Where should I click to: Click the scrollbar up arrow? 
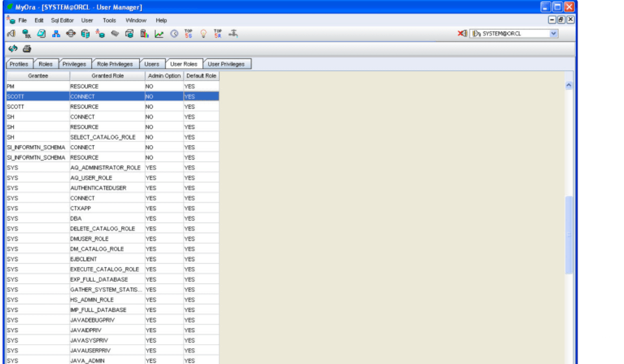pyautogui.click(x=569, y=85)
